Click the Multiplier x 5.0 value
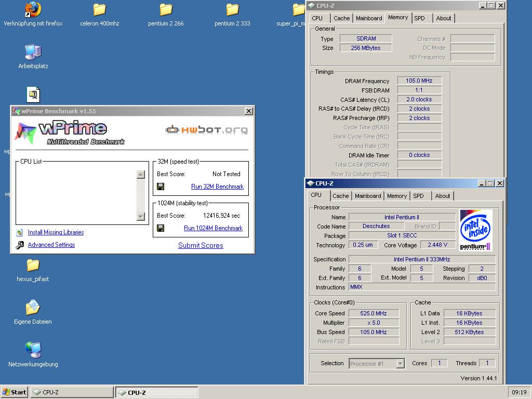The width and height of the screenshot is (532, 399). [x=374, y=323]
